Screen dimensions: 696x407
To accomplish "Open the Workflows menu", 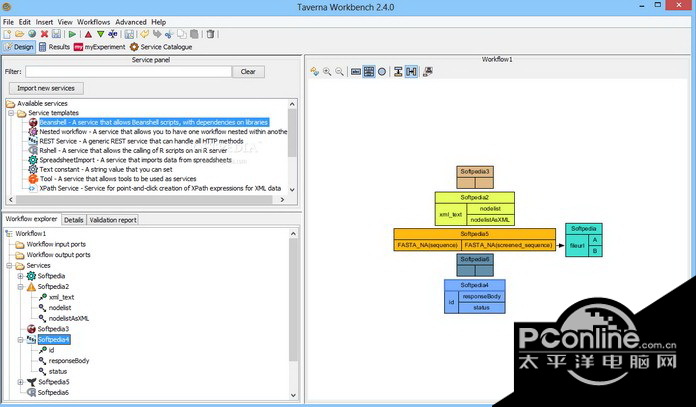I will (x=94, y=20).
